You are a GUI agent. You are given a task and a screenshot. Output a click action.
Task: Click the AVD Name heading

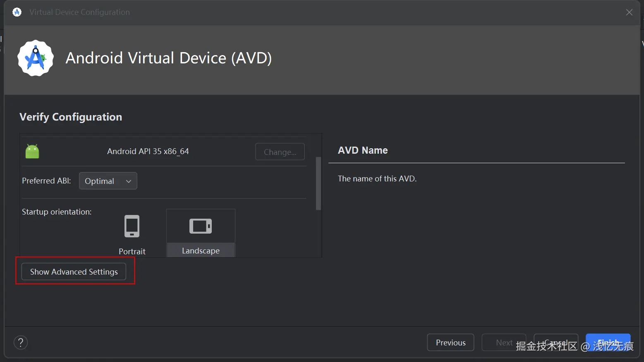(363, 150)
